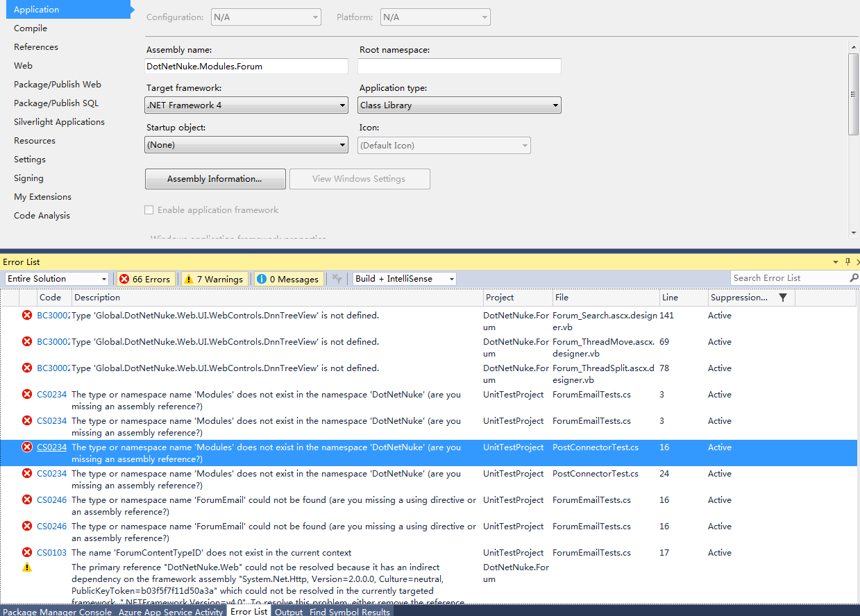Toggle the 66 Errors filter

pos(145,279)
